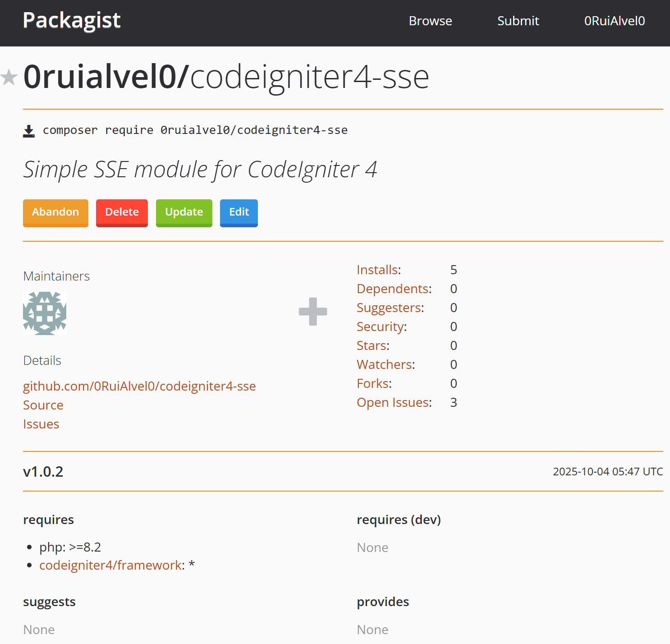
Task: Open the Submit page
Action: click(518, 21)
